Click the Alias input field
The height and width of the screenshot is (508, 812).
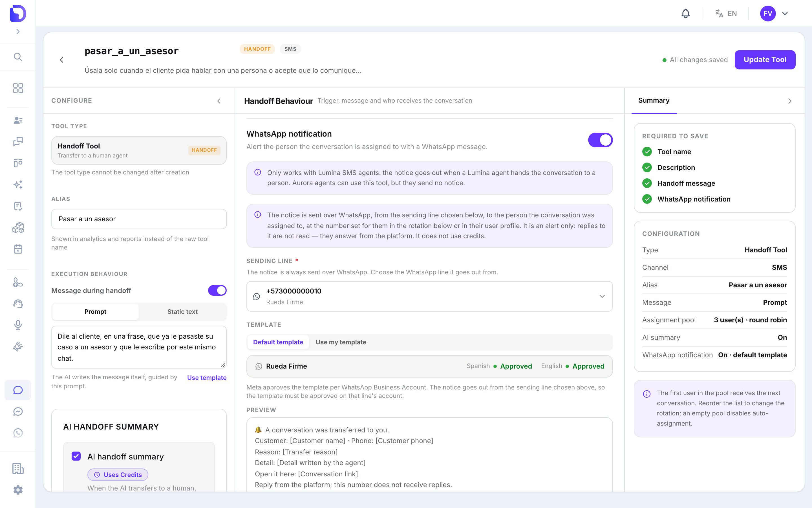pos(139,219)
